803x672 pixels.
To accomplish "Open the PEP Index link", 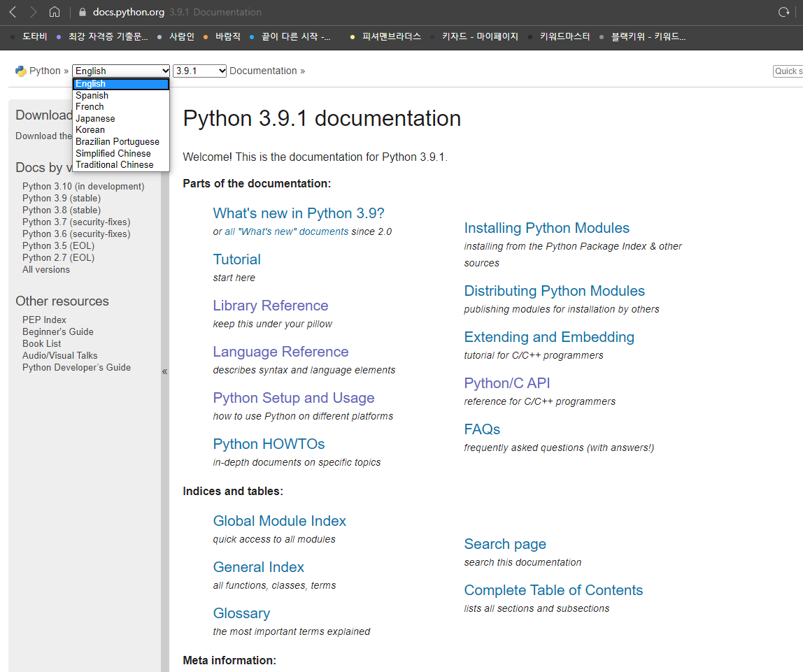I will click(44, 320).
